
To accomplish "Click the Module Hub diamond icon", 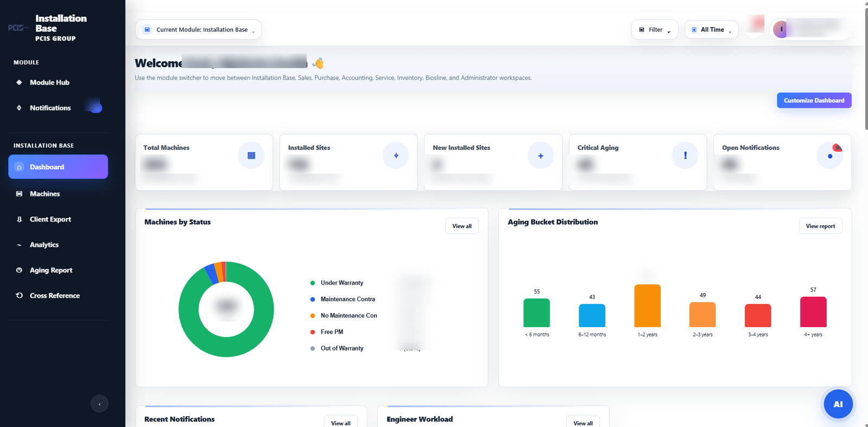I will click(x=19, y=82).
